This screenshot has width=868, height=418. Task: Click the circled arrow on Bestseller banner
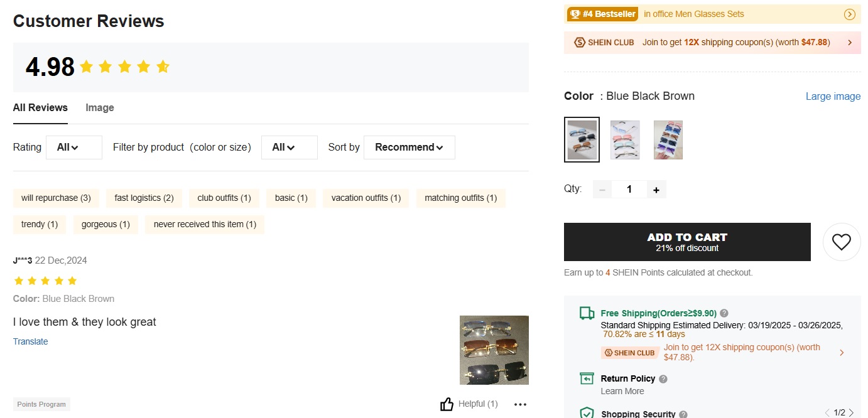tap(849, 14)
